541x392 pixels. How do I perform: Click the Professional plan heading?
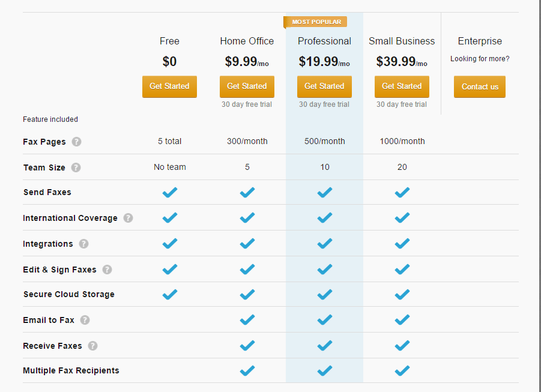[324, 41]
